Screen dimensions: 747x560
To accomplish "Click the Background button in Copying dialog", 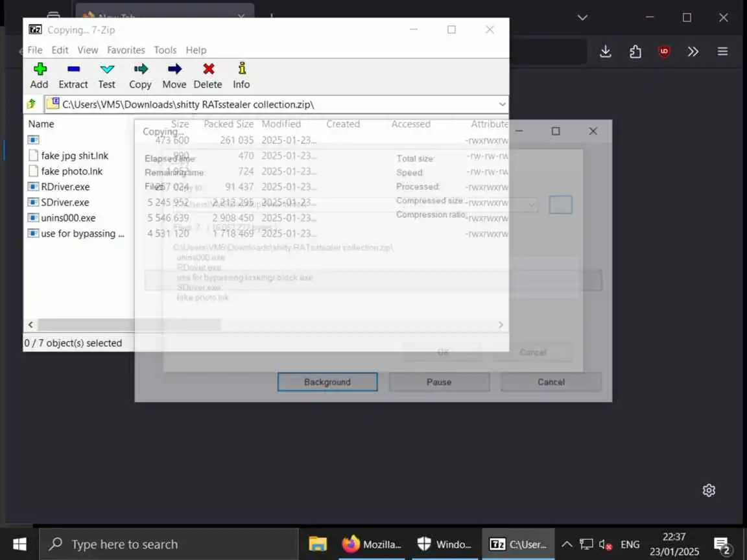I will point(327,382).
